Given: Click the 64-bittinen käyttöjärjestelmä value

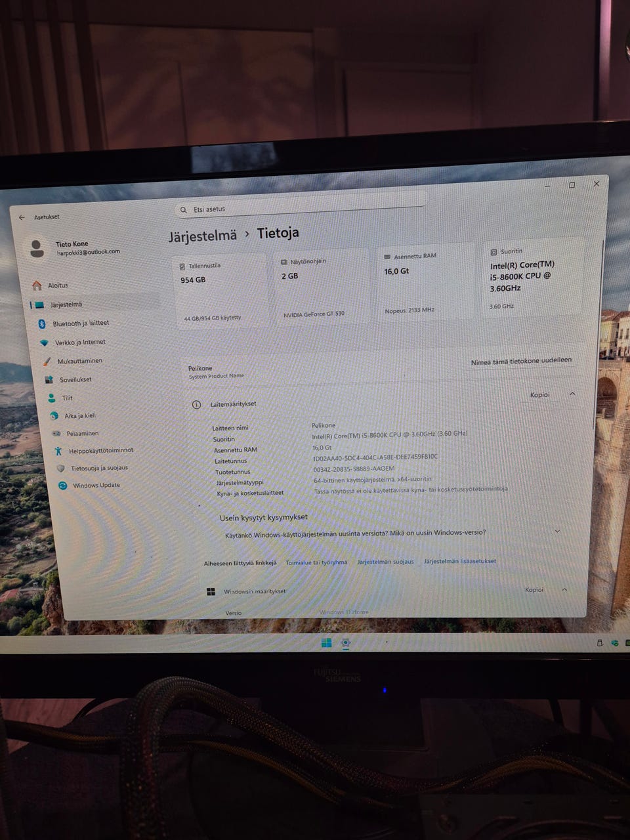Looking at the screenshot, I should click(x=373, y=480).
